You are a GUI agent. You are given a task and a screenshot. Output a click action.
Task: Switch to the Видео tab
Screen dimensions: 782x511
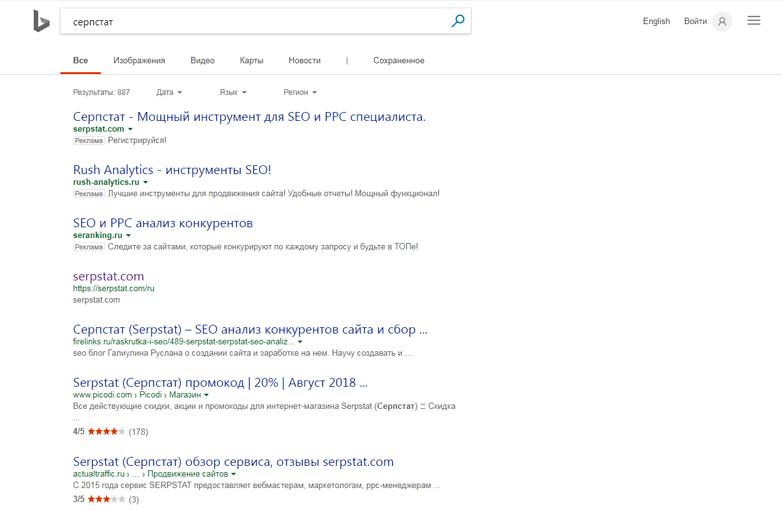tap(202, 60)
